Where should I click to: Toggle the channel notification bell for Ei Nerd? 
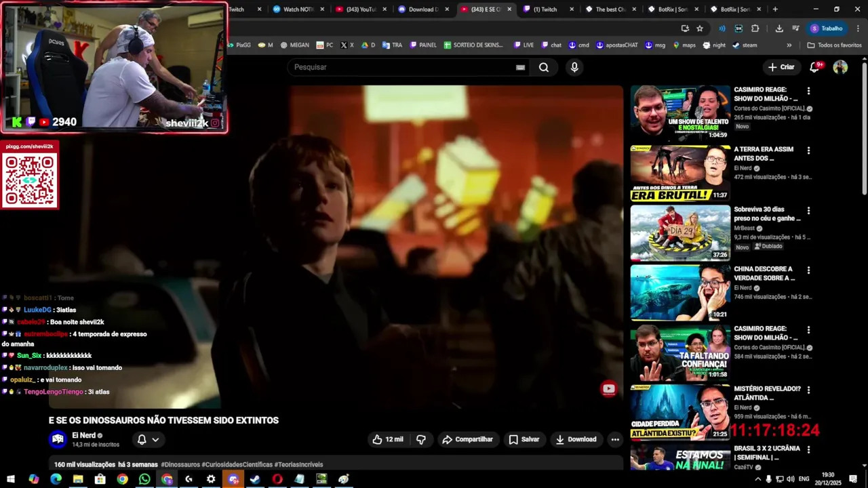(x=142, y=439)
